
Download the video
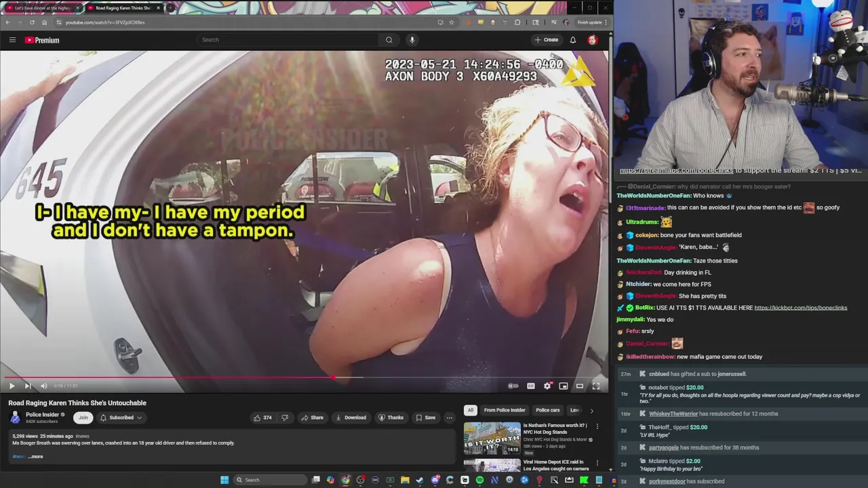click(351, 418)
